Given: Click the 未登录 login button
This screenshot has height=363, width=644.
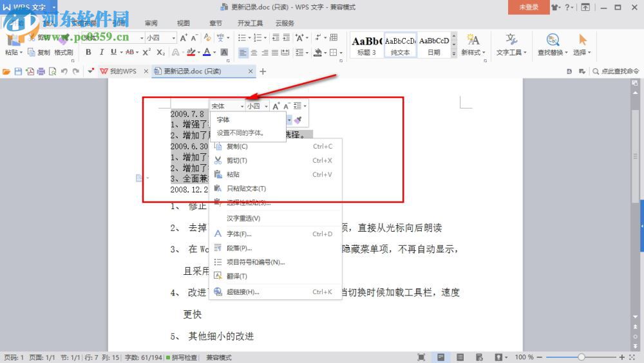Looking at the screenshot, I should point(529,7).
